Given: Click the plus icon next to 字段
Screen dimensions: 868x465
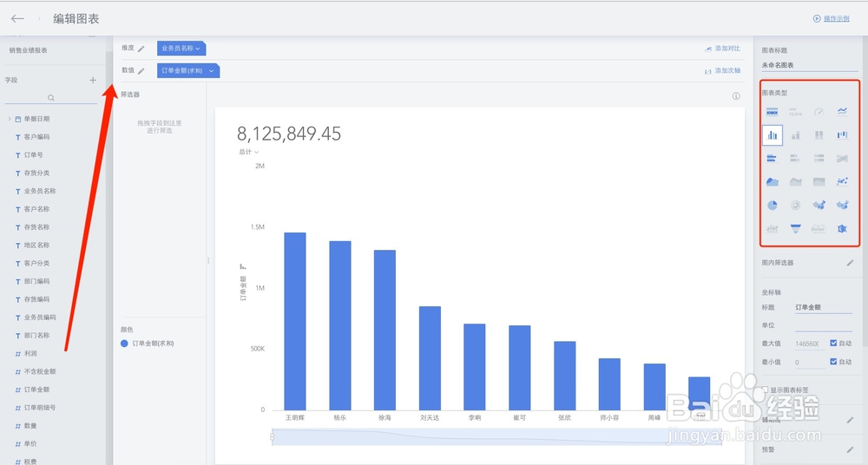Looking at the screenshot, I should (x=93, y=80).
